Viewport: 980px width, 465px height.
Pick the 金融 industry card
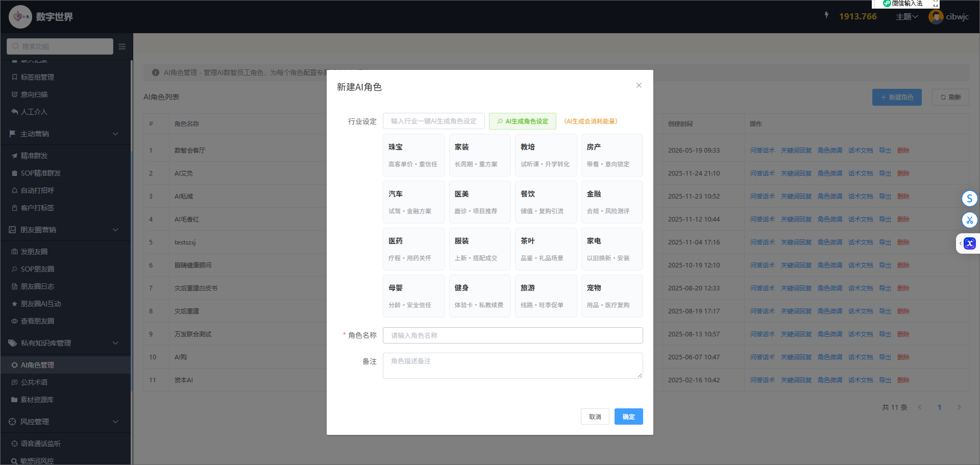click(612, 202)
